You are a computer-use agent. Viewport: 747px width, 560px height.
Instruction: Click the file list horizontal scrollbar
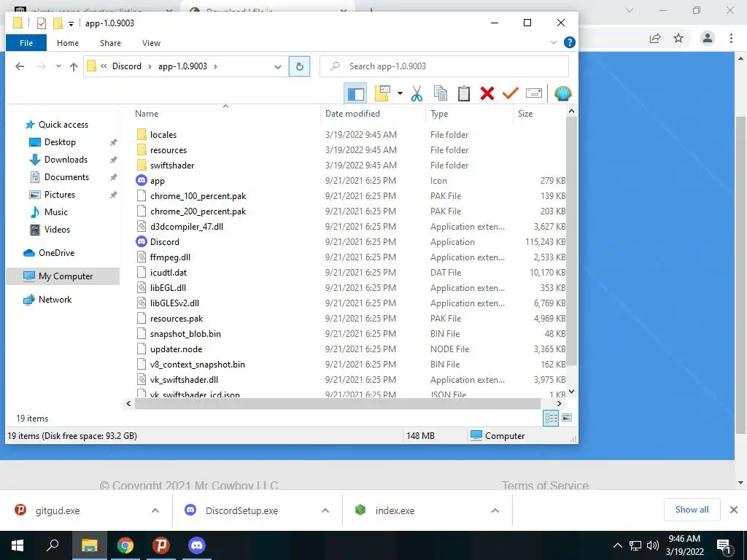point(337,403)
